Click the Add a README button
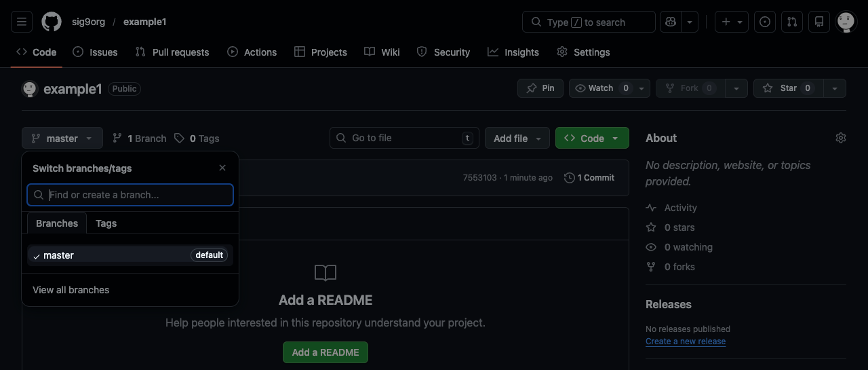The width and height of the screenshot is (868, 370). pos(325,352)
